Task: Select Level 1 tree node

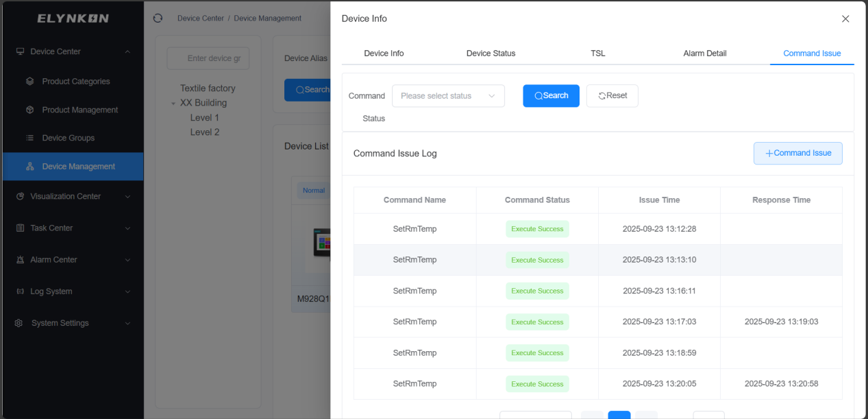Action: pos(205,118)
